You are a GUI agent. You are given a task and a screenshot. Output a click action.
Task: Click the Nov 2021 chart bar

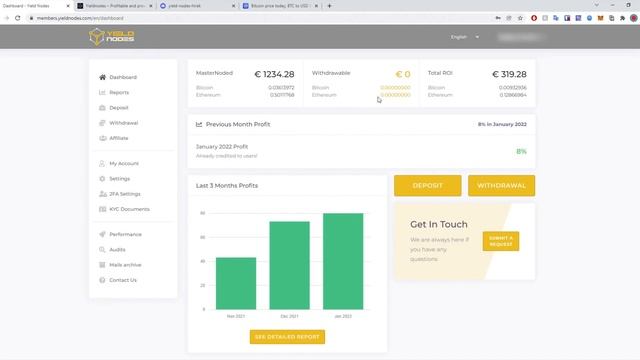point(236,283)
